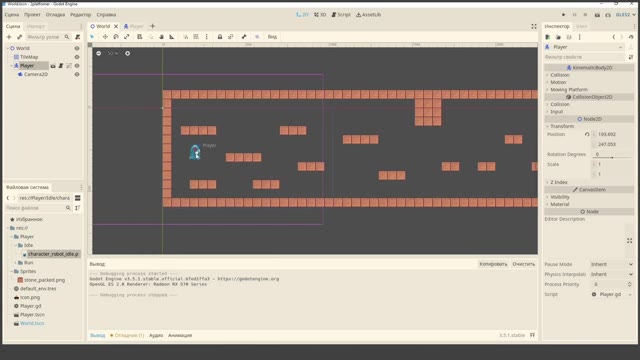This screenshot has height=360, width=640.
Task: Zoom in using the plus icon
Action: click(128, 53)
